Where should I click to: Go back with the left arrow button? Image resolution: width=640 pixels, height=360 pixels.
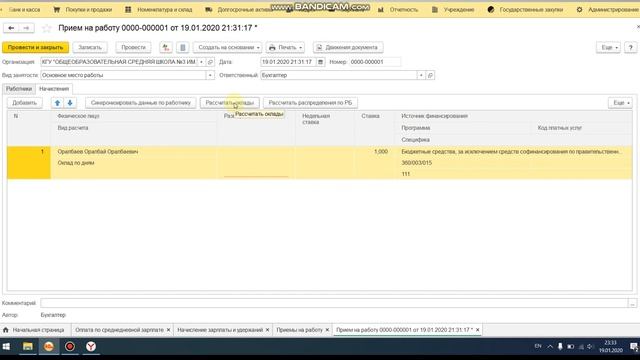pos(11,28)
